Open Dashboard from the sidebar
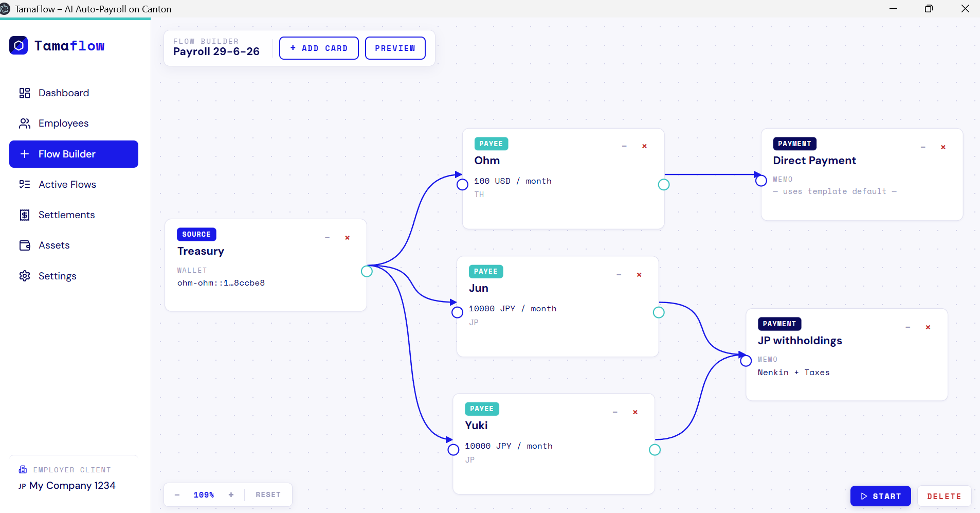Screen dimensions: 980x513 pos(74,93)
